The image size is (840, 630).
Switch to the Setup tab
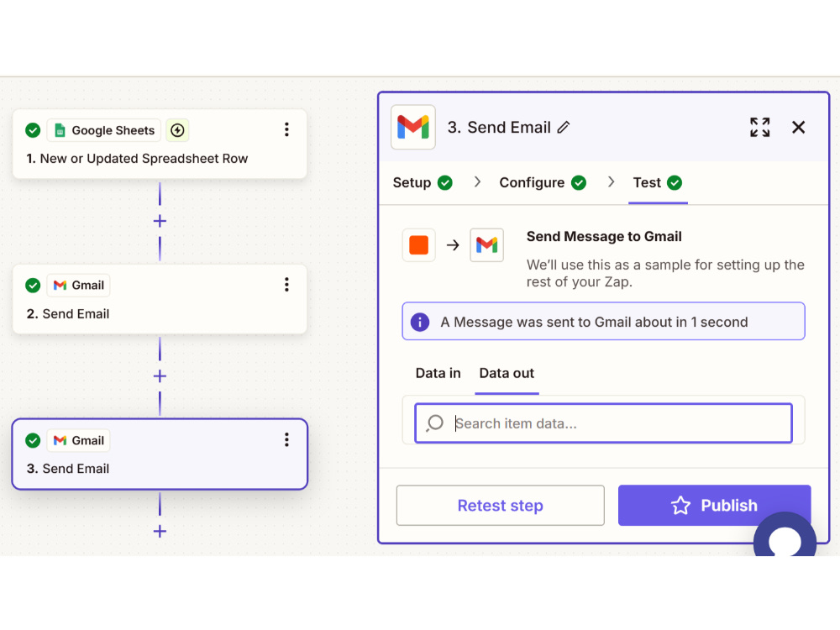tap(423, 182)
